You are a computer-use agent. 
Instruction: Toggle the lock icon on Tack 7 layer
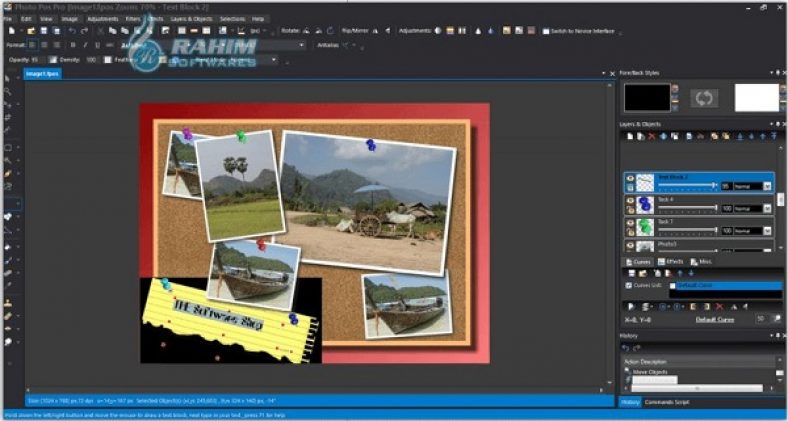click(x=630, y=231)
